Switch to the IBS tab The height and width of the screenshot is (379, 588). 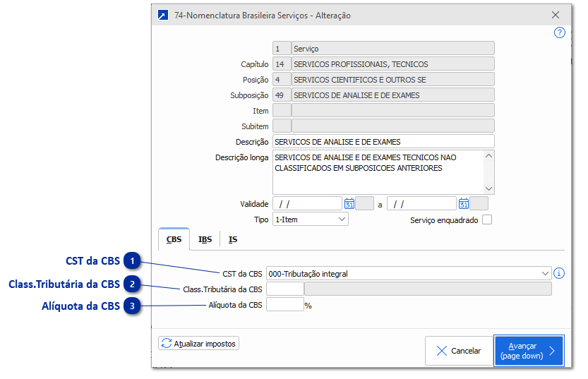(205, 239)
